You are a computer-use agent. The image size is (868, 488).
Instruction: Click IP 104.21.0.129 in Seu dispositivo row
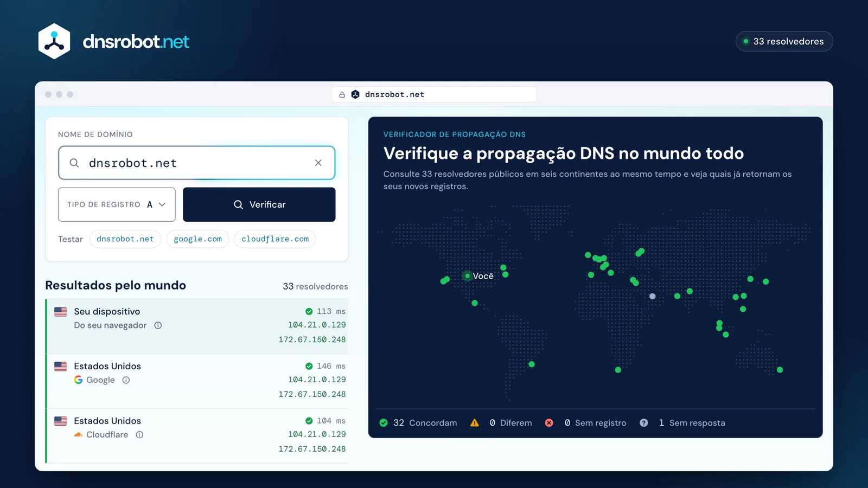(x=317, y=325)
